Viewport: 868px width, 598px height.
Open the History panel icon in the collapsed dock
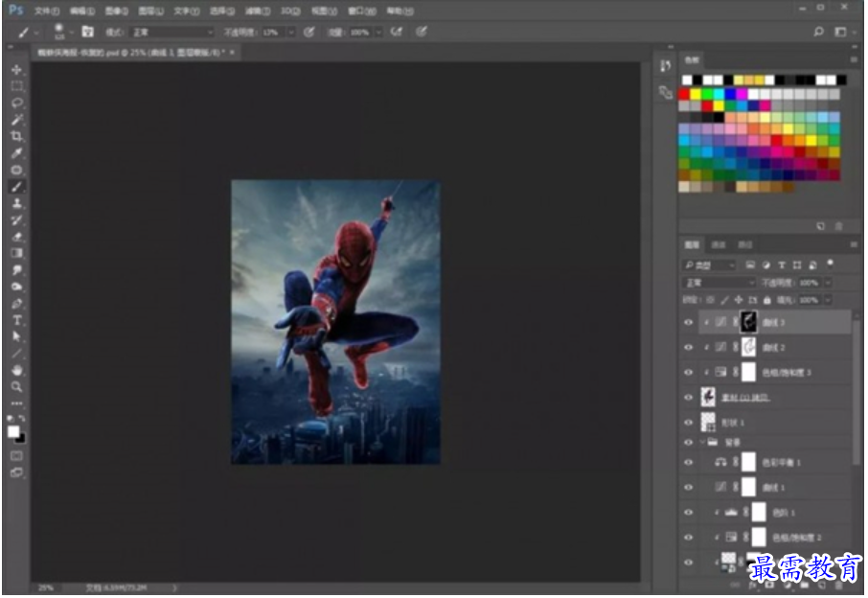coord(666,66)
